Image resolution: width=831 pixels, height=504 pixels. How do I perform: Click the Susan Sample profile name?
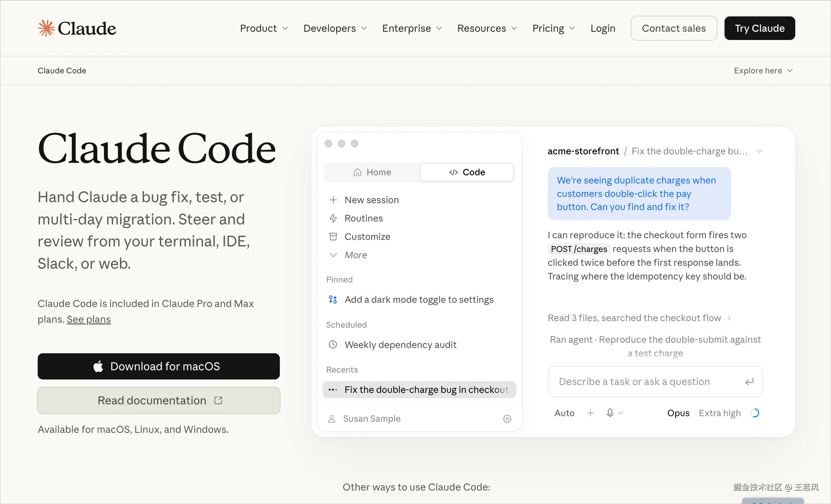372,419
